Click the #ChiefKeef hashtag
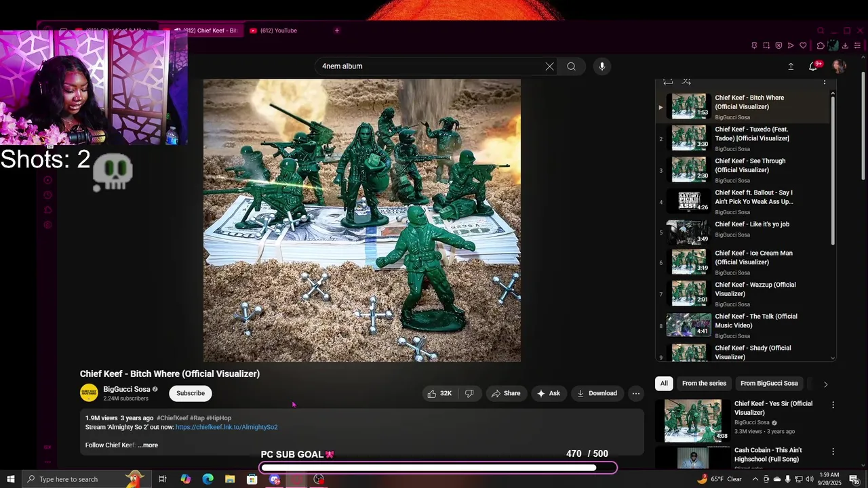 click(172, 418)
